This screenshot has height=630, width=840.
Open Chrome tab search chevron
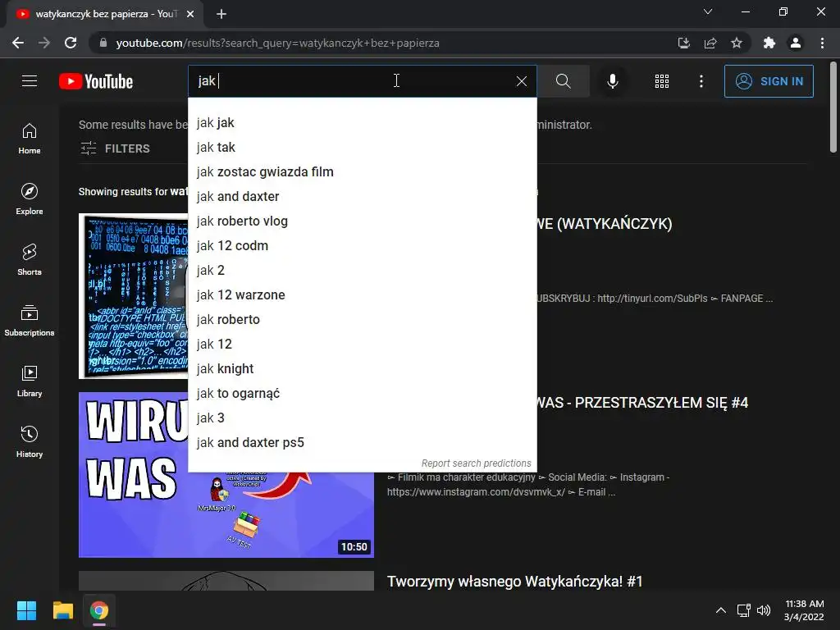coord(708,11)
